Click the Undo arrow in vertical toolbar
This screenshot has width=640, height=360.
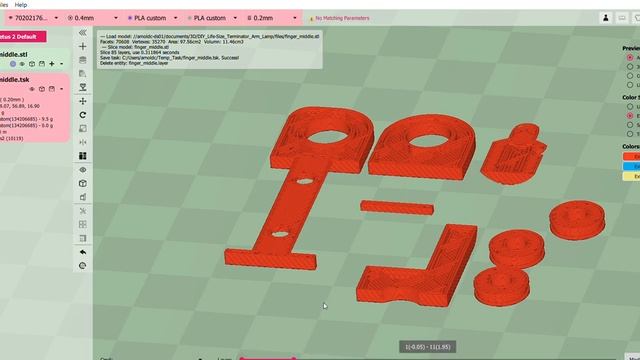[82, 252]
